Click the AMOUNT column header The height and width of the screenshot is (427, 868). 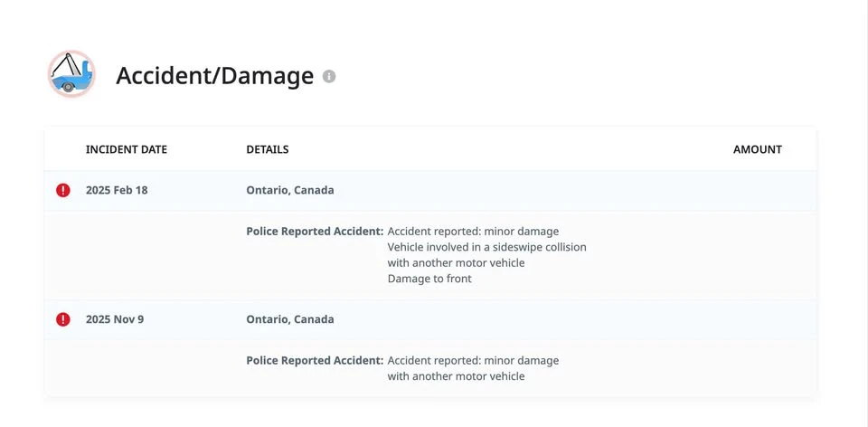click(758, 149)
